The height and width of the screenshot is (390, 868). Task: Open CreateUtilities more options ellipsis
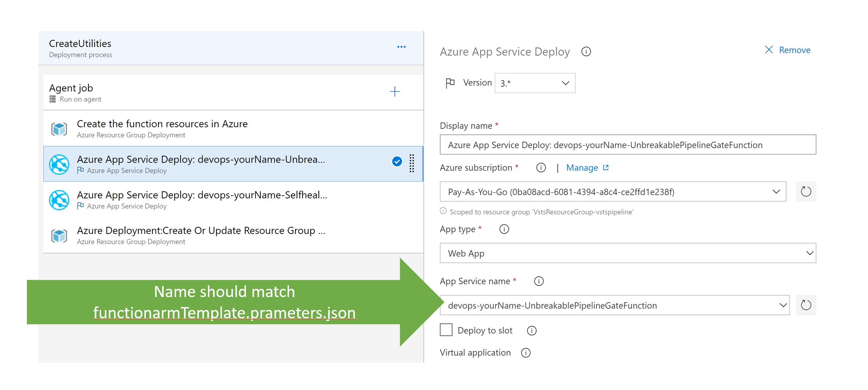point(401,47)
